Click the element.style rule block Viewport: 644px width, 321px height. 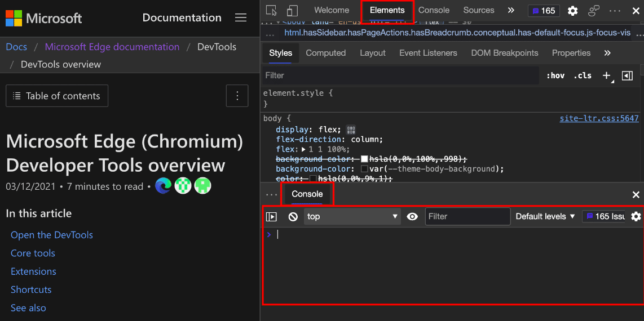point(451,98)
